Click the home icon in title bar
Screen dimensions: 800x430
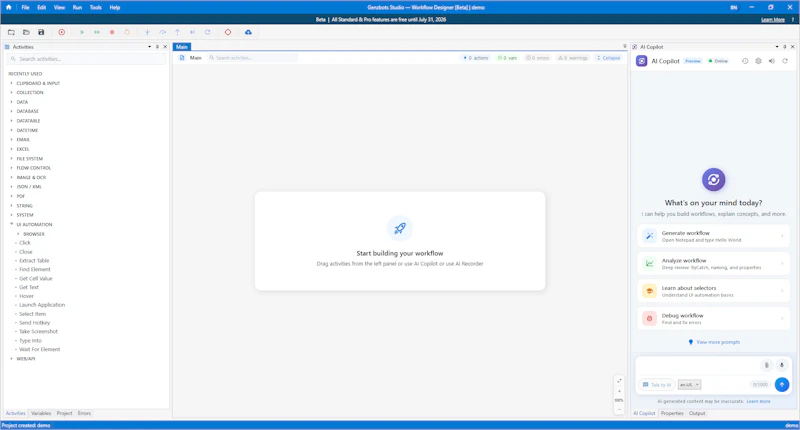9,7
